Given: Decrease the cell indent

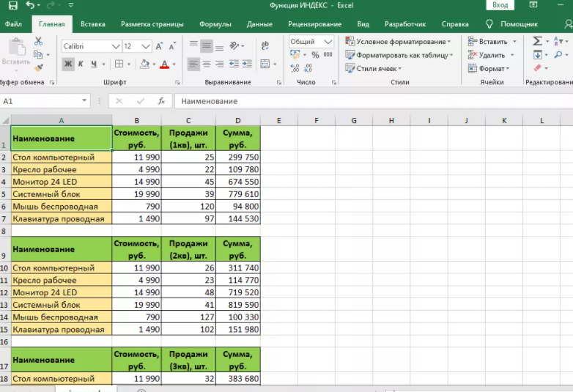Looking at the screenshot, I should point(234,64).
